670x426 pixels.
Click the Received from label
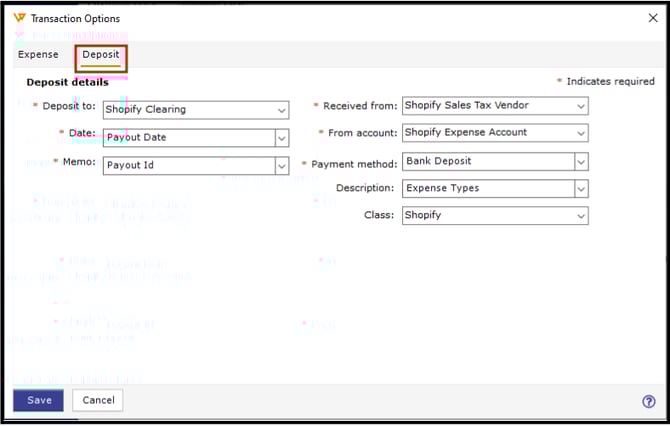(x=360, y=106)
